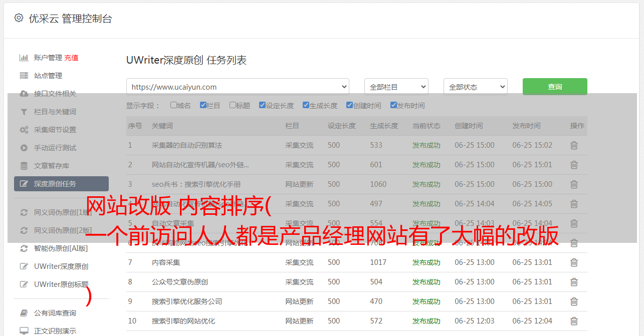Click the book icon for 公有词库查询
644x336 pixels.
point(24,313)
